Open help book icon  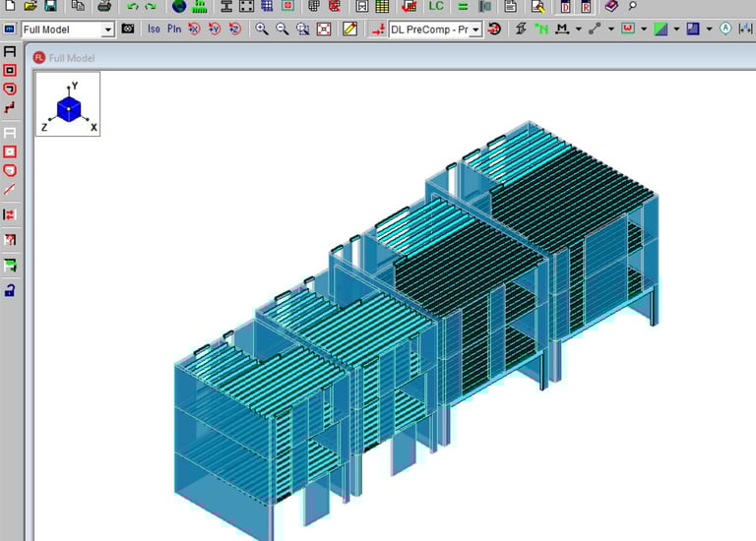pos(612,6)
